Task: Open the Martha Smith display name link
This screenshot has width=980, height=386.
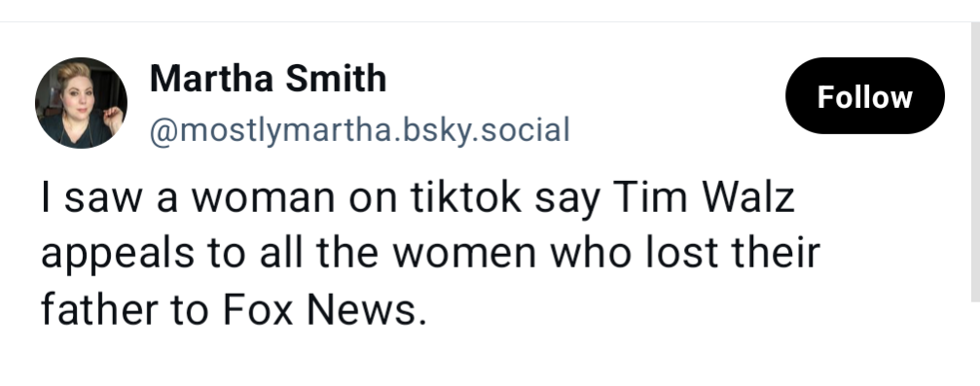Action: pyautogui.click(x=269, y=79)
